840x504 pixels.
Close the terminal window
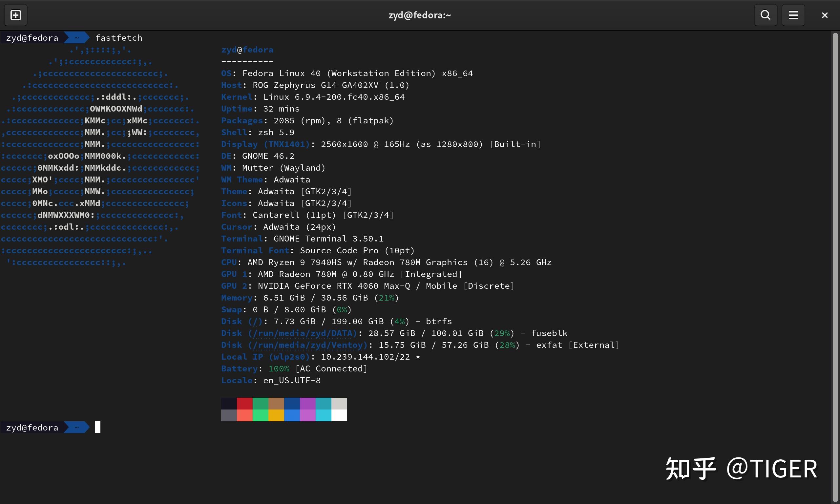(825, 15)
